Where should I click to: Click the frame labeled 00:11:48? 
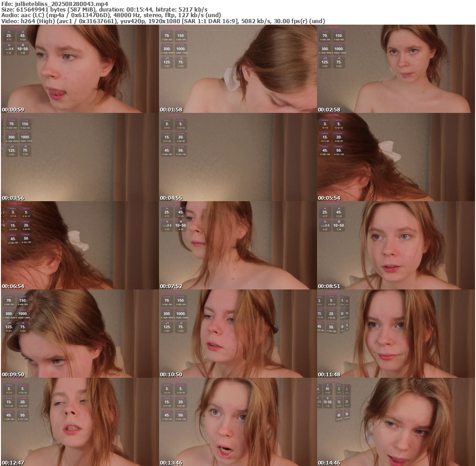(x=396, y=334)
